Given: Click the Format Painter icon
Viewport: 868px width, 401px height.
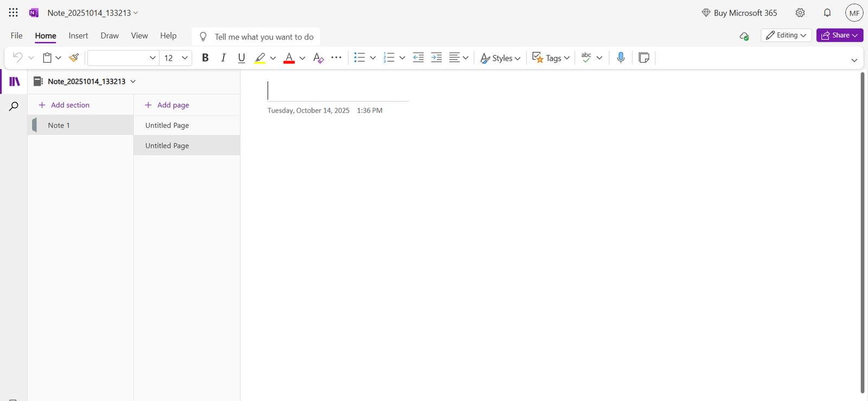Looking at the screenshot, I should coord(74,57).
